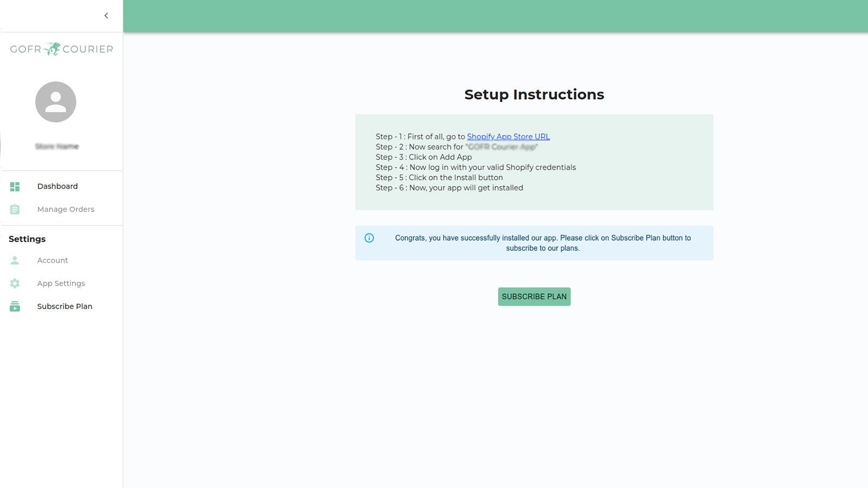The height and width of the screenshot is (488, 868).
Task: Click the Dashboard grid icon
Action: (x=15, y=187)
